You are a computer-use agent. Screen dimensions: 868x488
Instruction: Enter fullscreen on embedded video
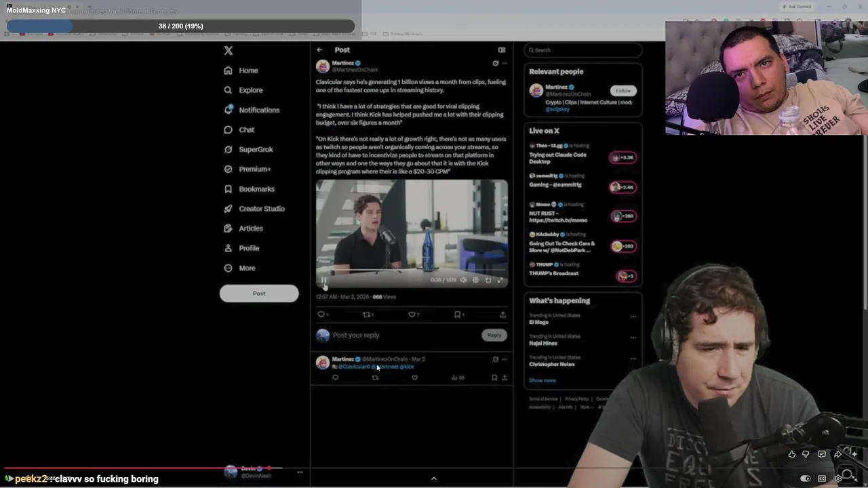coord(500,280)
